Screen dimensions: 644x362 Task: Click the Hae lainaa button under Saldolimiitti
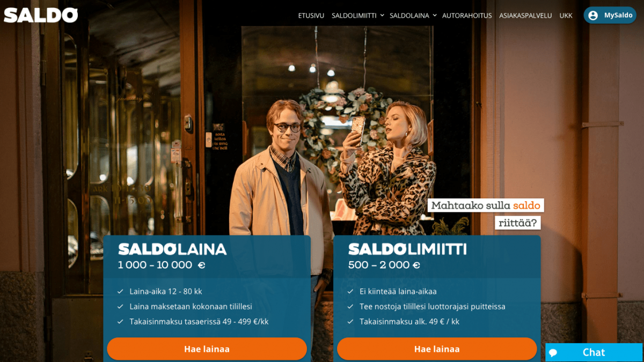coord(437,349)
